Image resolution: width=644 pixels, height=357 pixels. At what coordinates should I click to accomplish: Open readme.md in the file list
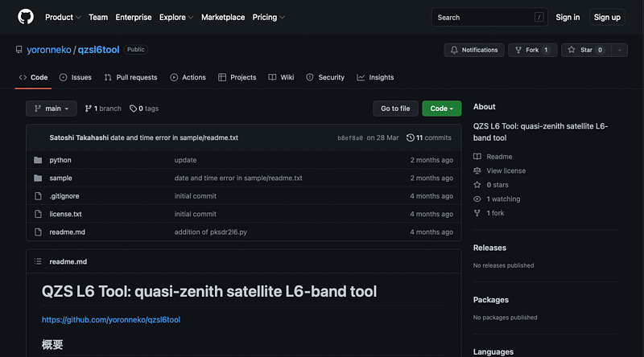[68, 232]
